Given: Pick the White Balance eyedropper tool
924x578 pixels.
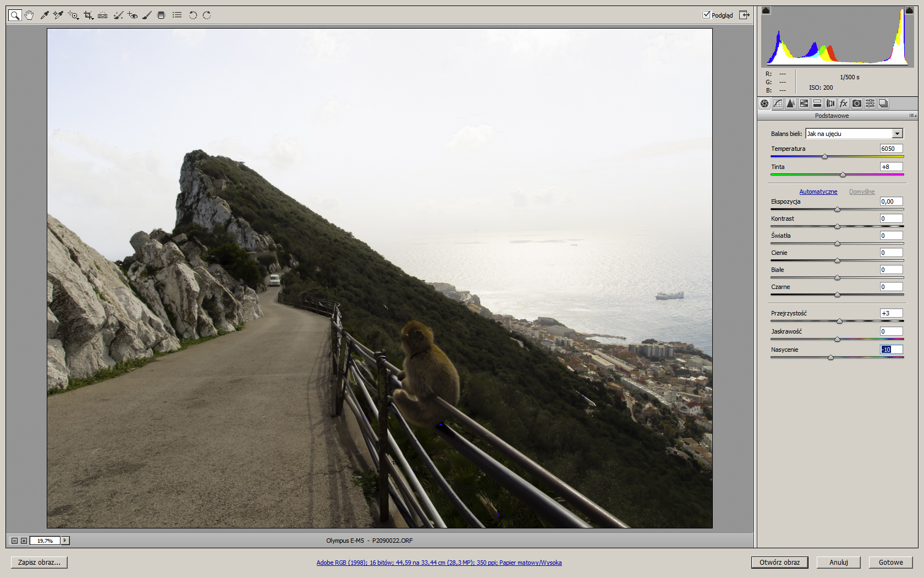Looking at the screenshot, I should click(45, 15).
